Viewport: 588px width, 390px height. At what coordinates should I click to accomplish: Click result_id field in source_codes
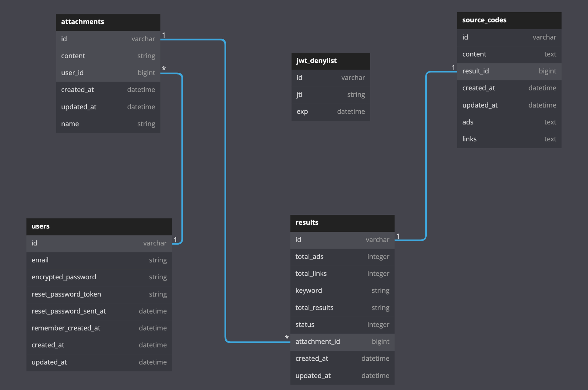point(509,71)
